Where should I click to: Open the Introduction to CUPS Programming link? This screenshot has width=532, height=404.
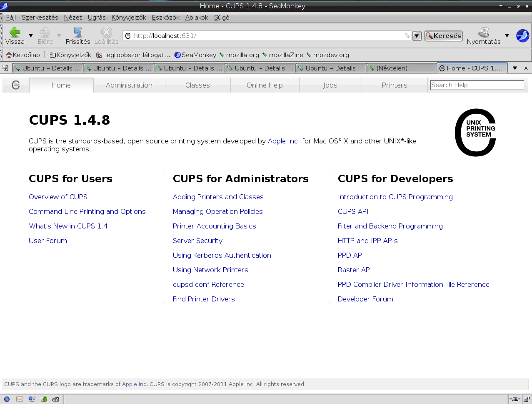click(x=395, y=197)
